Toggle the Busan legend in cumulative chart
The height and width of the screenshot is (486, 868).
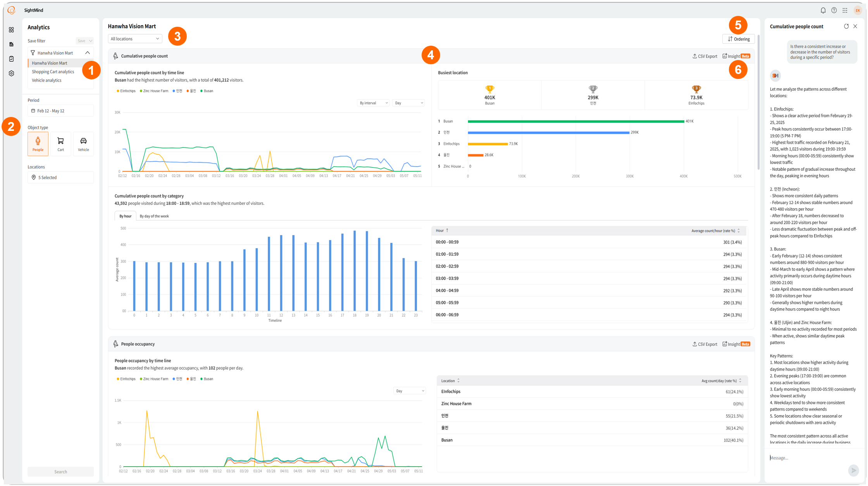207,91
